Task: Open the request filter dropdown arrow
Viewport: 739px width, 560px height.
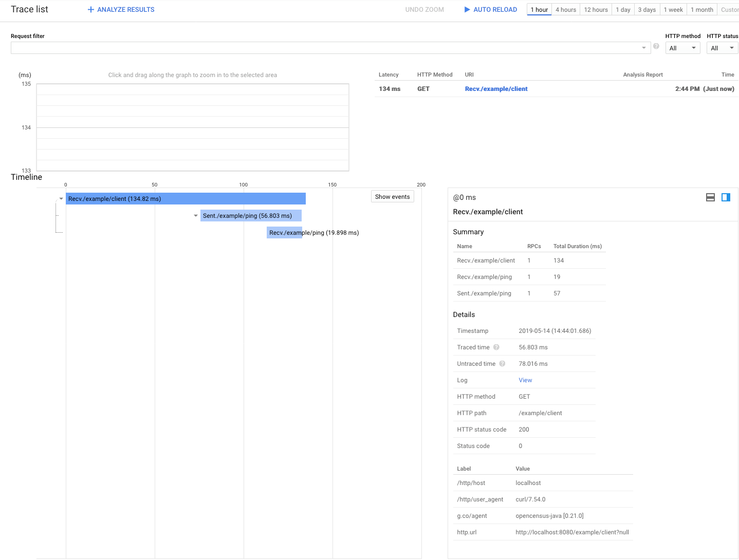Action: pyautogui.click(x=644, y=48)
